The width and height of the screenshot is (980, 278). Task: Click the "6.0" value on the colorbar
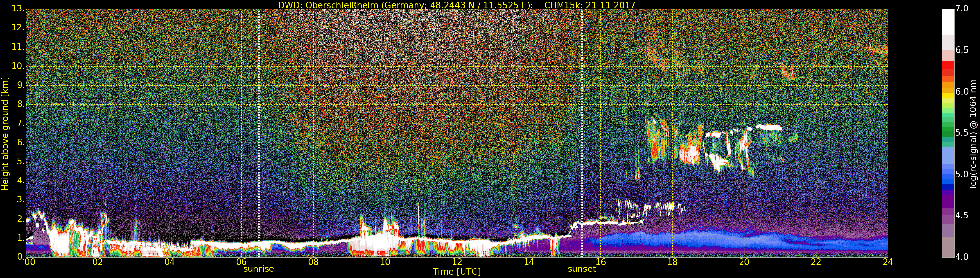[962, 91]
